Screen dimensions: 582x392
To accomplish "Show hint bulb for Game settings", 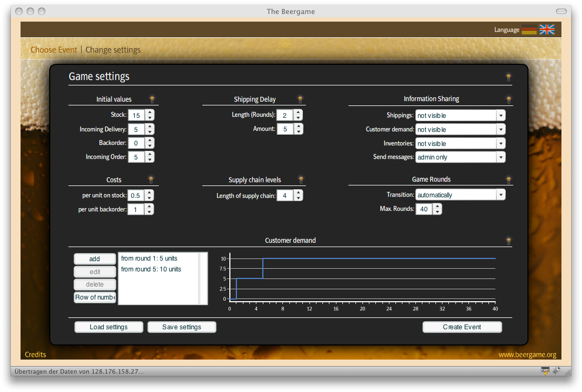I will click(x=508, y=77).
